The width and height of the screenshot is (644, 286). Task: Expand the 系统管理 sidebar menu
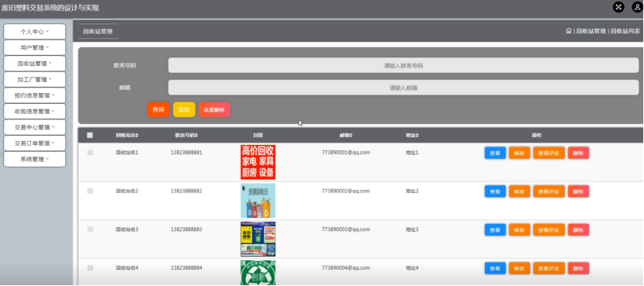[34, 159]
